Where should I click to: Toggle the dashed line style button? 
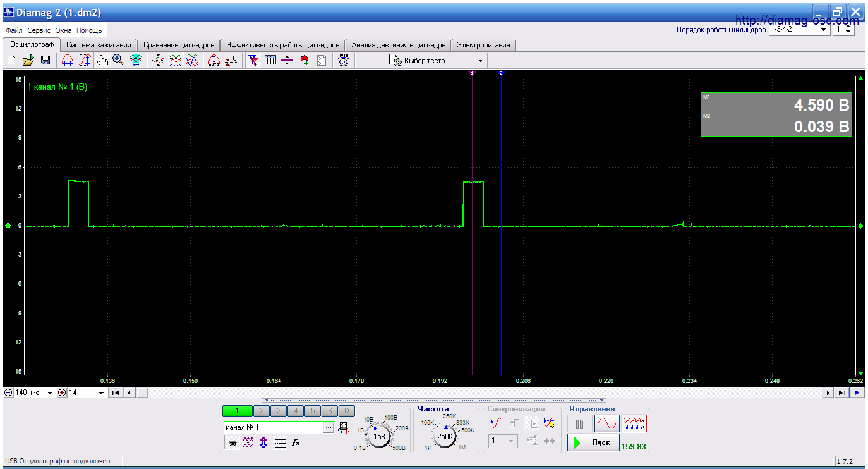280,443
